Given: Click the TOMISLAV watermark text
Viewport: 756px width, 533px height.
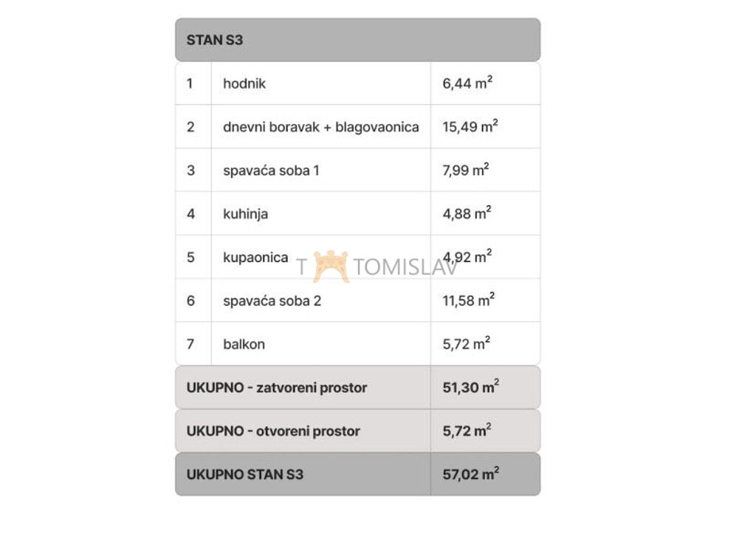Looking at the screenshot, I should point(405,267).
